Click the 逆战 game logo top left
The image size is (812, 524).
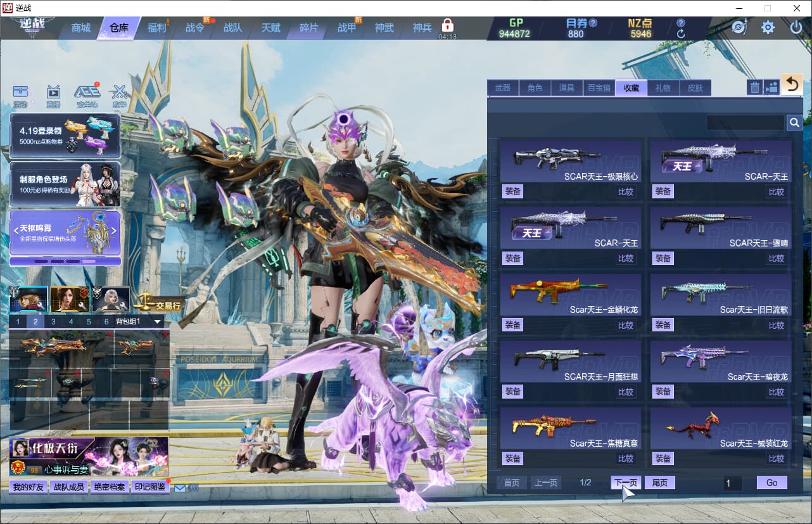coord(32,28)
